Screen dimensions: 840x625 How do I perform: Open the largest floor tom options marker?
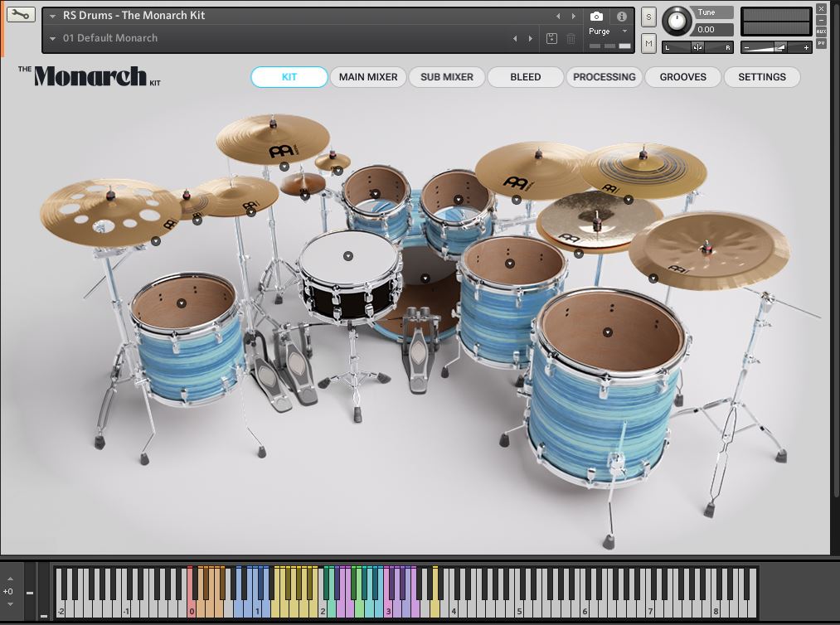coord(608,332)
